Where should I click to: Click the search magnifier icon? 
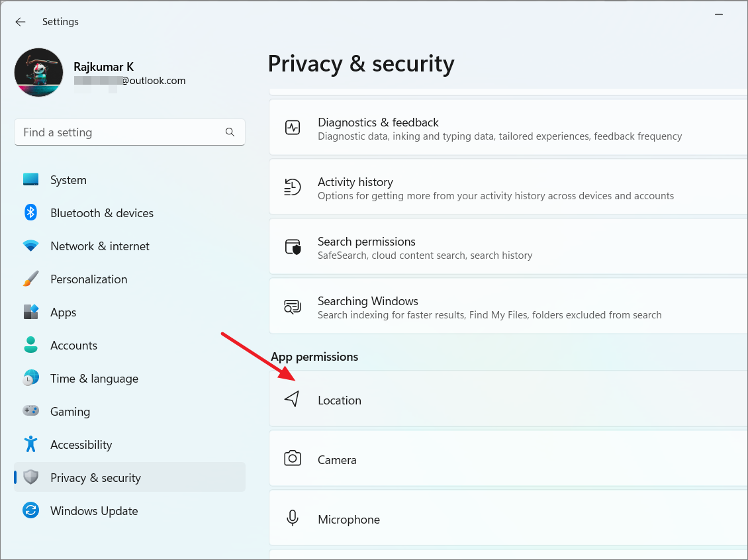[x=230, y=132]
